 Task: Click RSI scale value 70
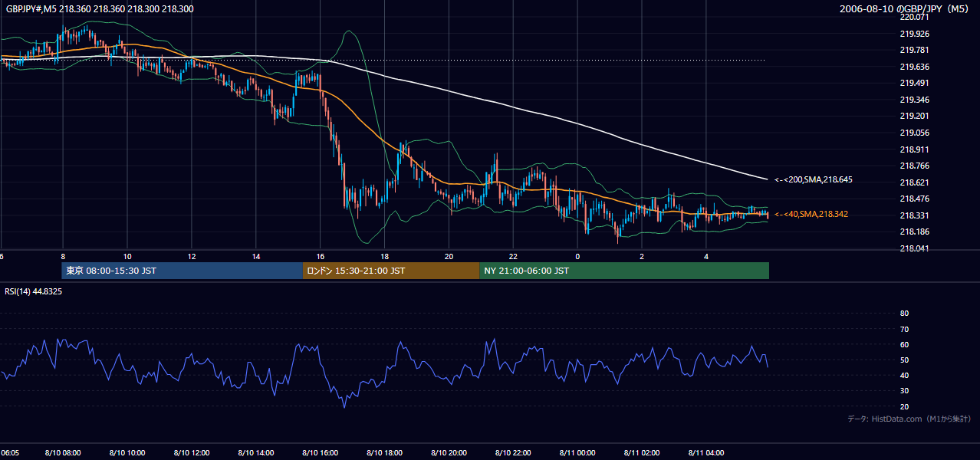coord(905,329)
